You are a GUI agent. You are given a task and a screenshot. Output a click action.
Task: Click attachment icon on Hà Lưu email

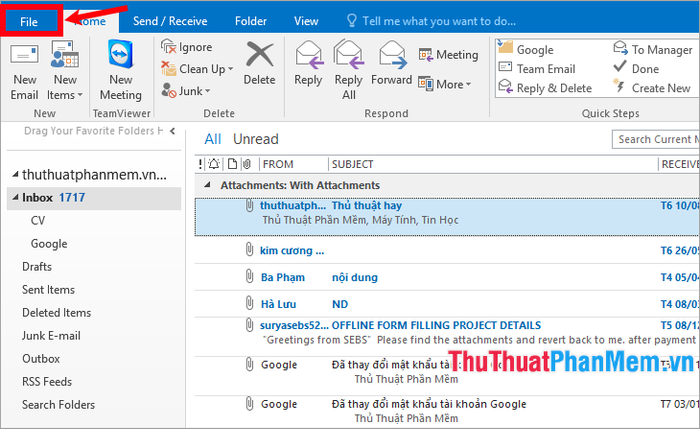pos(250,304)
